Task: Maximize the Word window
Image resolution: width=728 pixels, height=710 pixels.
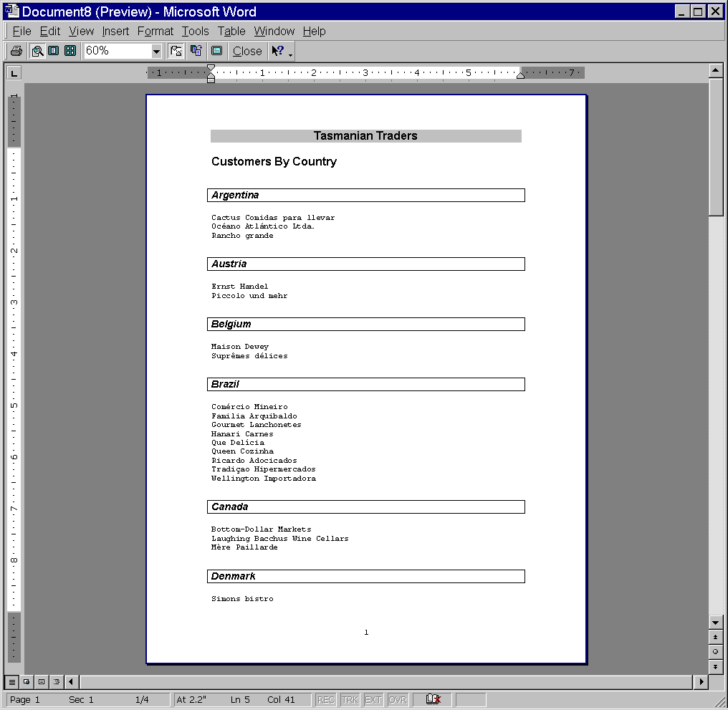Action: coord(698,11)
